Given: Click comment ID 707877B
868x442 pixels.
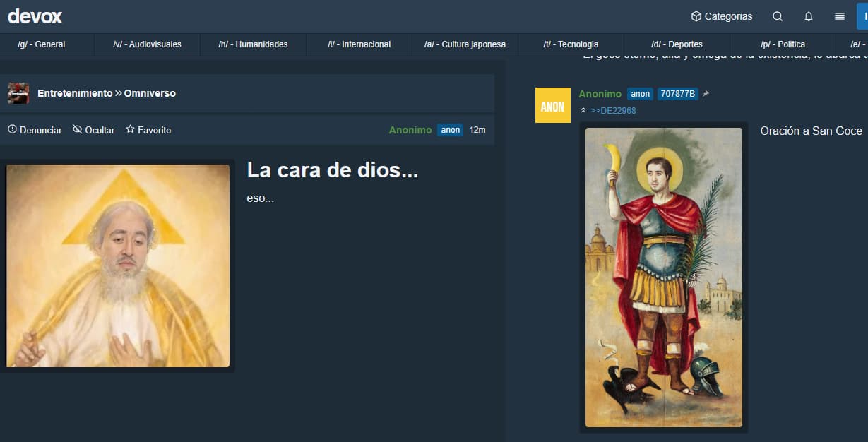Looking at the screenshot, I should [x=677, y=94].
